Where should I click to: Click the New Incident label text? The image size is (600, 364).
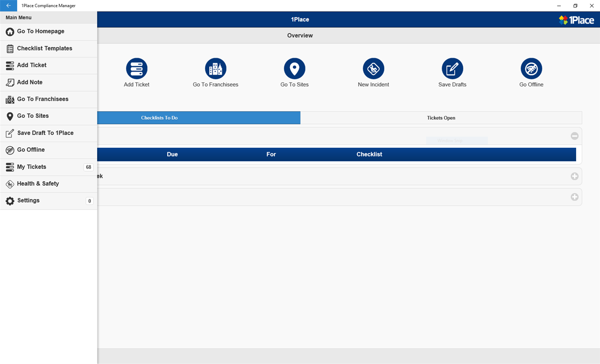click(x=373, y=84)
